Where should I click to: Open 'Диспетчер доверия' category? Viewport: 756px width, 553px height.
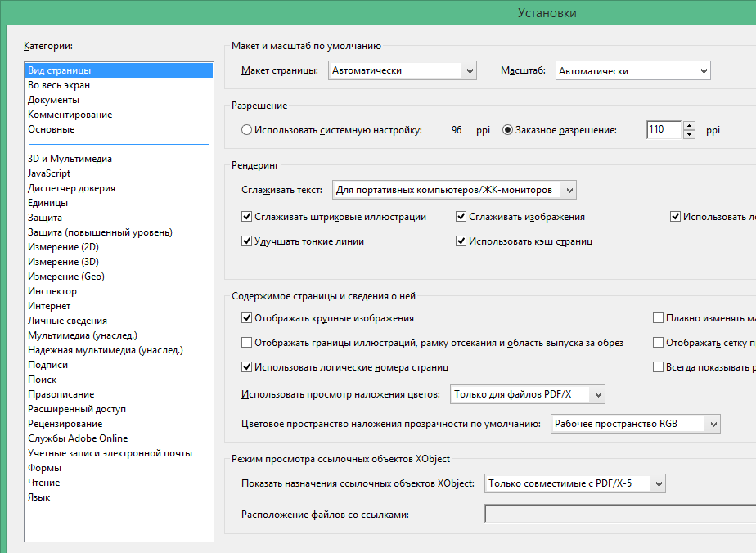point(119,188)
